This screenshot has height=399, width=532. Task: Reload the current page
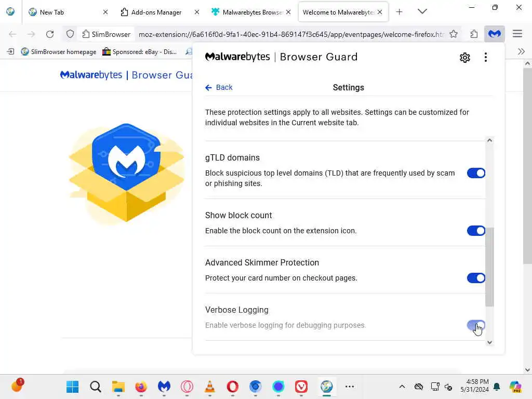50,34
